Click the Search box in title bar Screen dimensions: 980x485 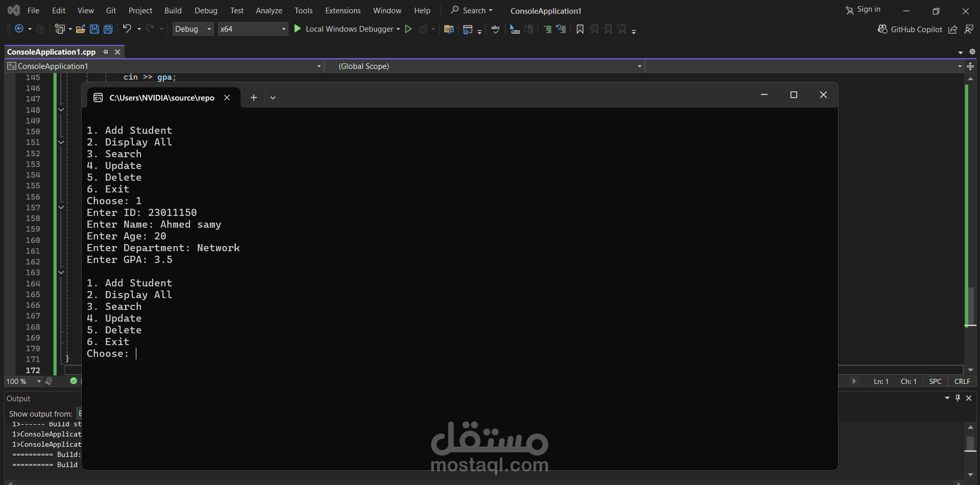[471, 10]
